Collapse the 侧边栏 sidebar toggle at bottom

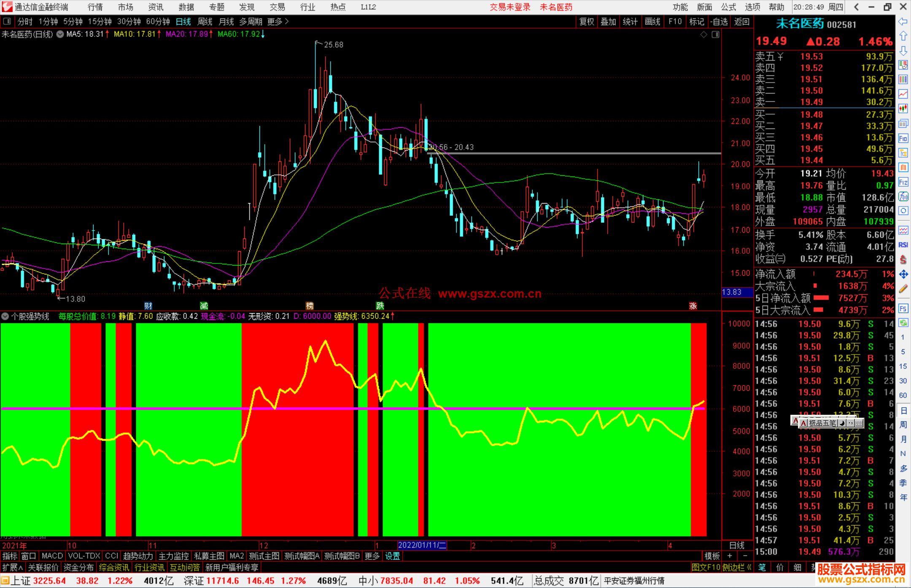click(x=737, y=567)
